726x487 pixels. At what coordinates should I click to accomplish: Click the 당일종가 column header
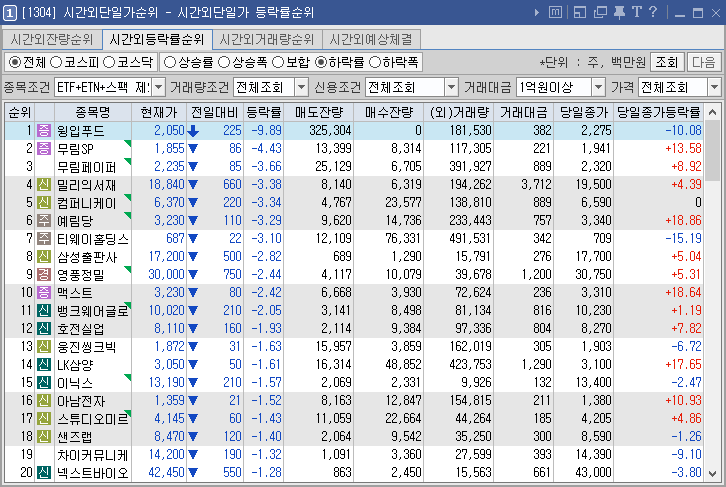pyautogui.click(x=583, y=112)
